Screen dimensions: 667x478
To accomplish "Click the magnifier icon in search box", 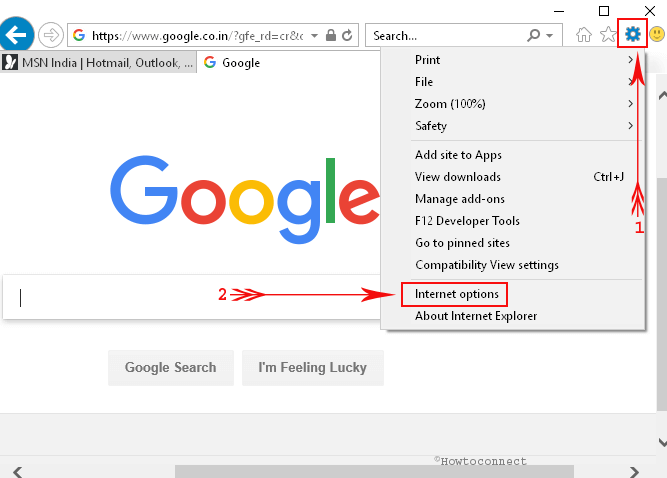I will pos(533,35).
